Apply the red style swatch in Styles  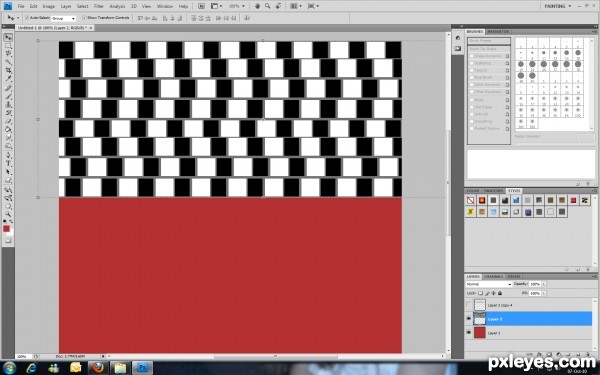point(573,200)
